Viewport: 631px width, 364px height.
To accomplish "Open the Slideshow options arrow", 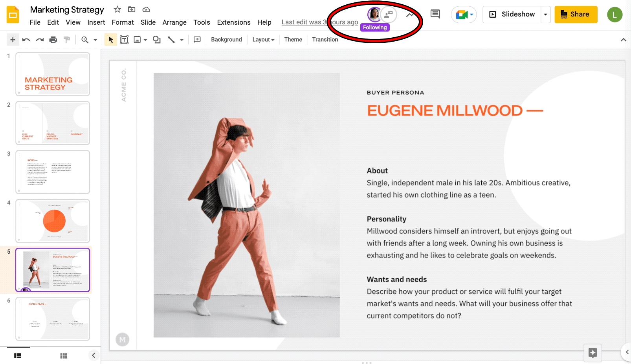I will tap(545, 14).
